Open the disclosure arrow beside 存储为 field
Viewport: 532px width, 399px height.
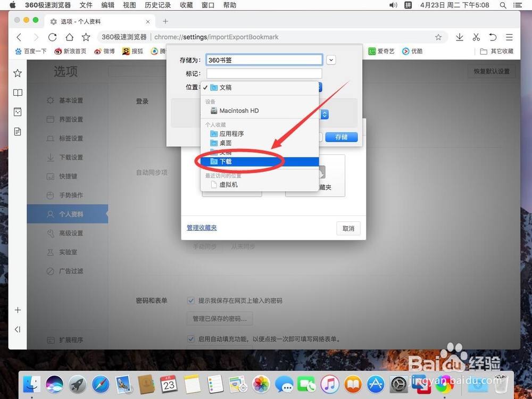[331, 60]
